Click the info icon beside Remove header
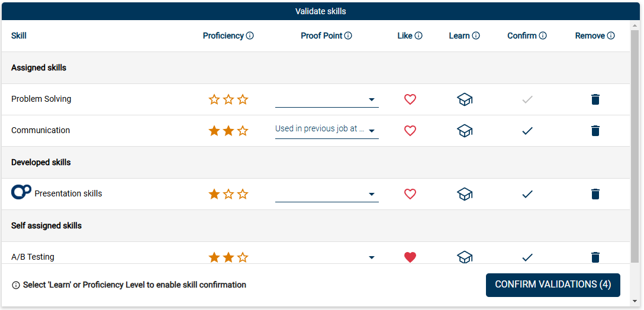The height and width of the screenshot is (310, 644). point(611,36)
